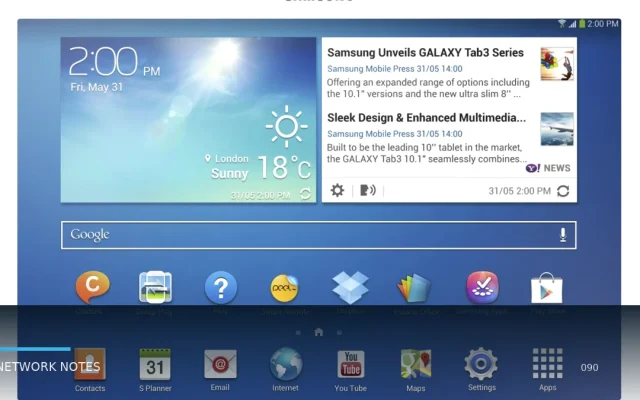Open the Play Store shopping bag
This screenshot has height=400, width=640.
coord(547,288)
